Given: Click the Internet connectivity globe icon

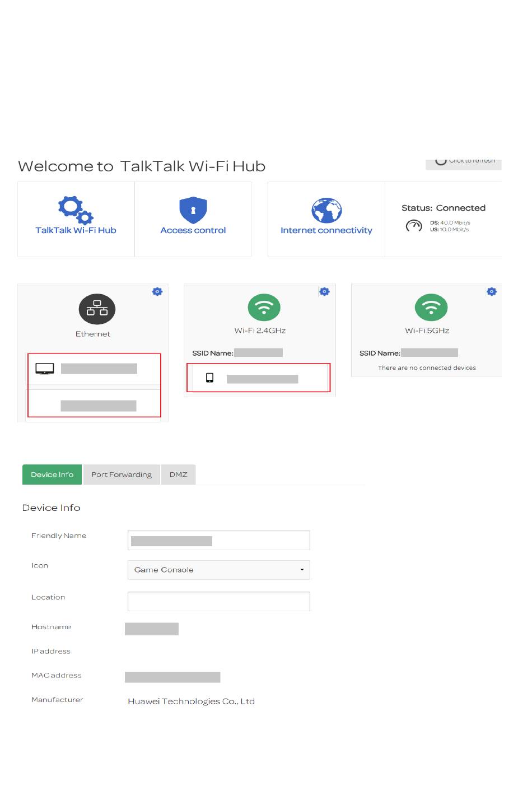Looking at the screenshot, I should pyautogui.click(x=326, y=211).
